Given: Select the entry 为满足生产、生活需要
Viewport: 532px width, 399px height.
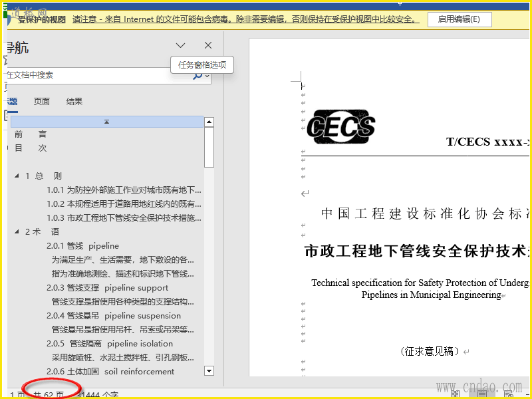Looking at the screenshot, I should [123, 260].
